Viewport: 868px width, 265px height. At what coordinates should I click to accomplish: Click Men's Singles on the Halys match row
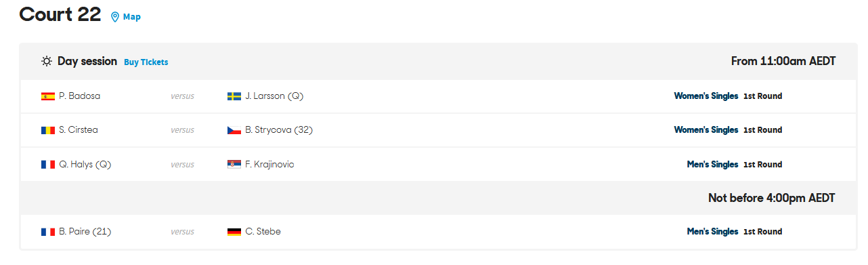712,164
